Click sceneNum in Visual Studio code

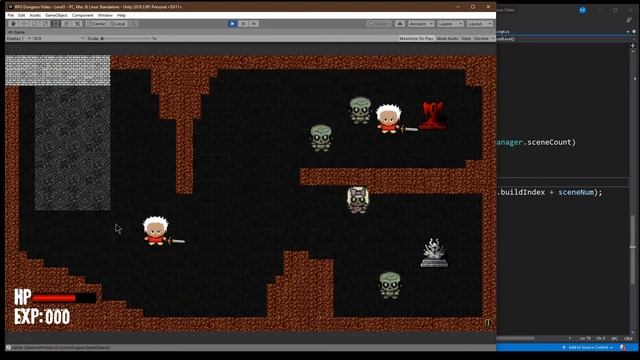[x=576, y=192]
